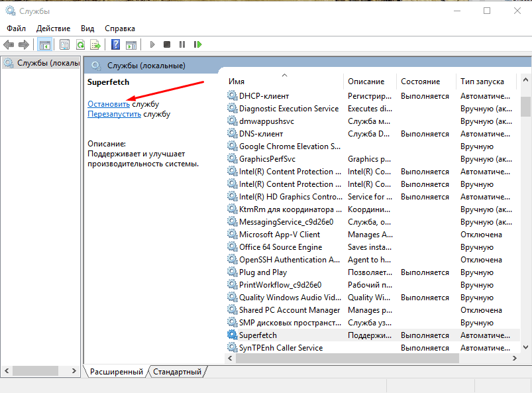Screen dimensions: 532x393
Task: Select the Quality Windows Audio Video row
Action: 372,298
